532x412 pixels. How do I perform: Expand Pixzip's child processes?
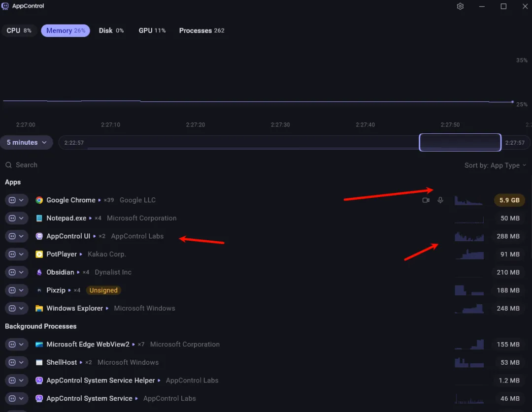point(69,290)
